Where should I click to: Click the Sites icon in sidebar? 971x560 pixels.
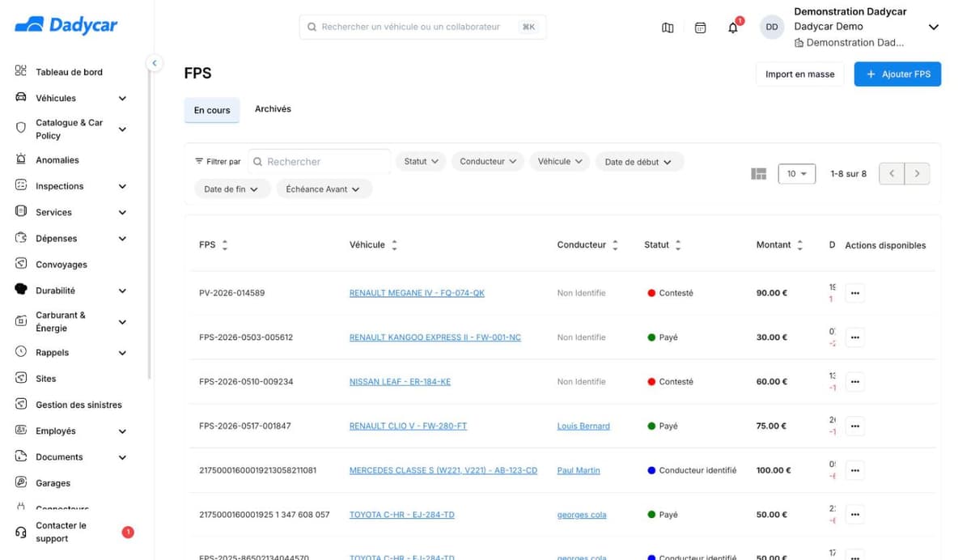(x=21, y=378)
